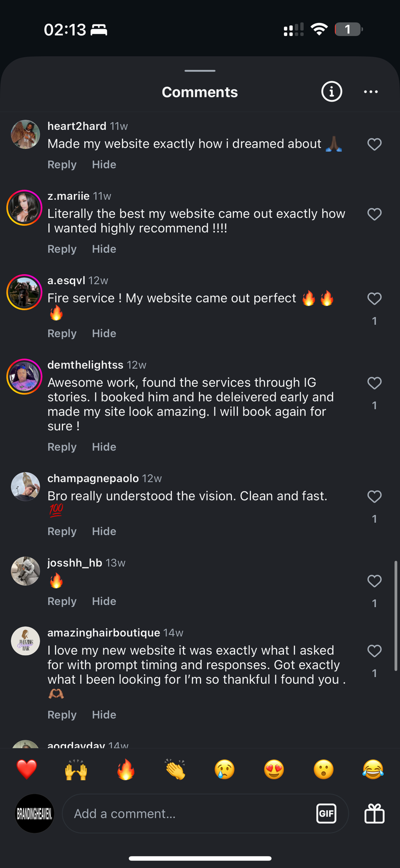Like heart2hard's comment

coord(374,144)
